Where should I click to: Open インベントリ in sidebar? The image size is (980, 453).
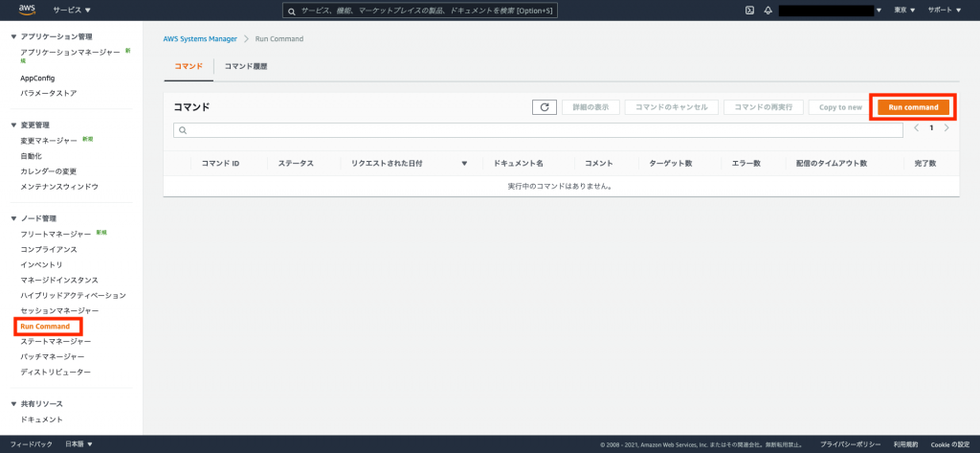[41, 264]
